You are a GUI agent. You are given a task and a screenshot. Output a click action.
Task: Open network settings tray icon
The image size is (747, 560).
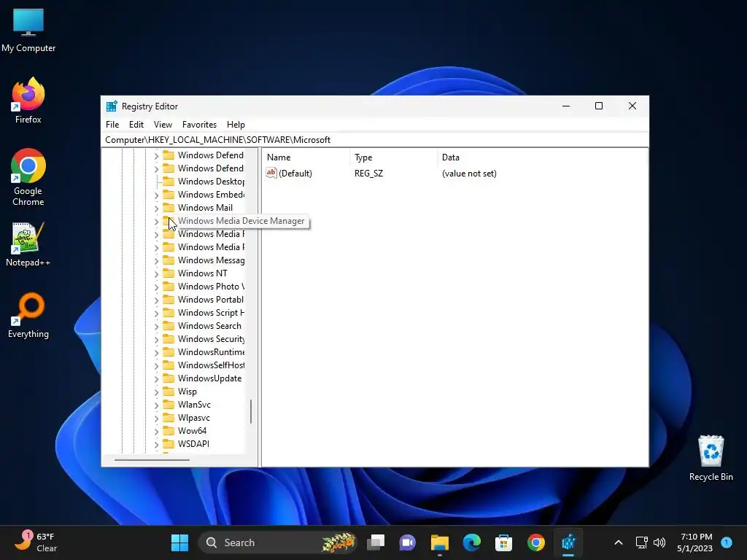click(642, 542)
